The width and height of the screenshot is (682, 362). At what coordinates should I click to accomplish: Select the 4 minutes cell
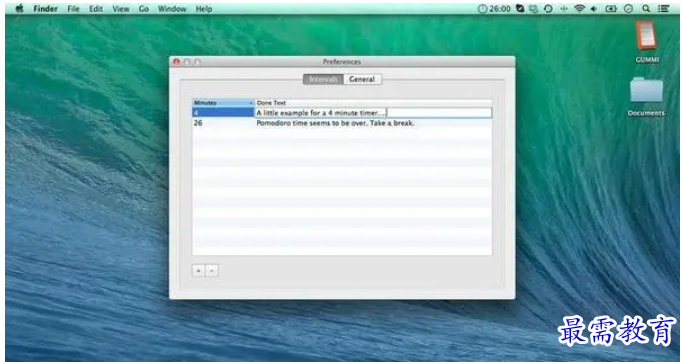coord(223,113)
